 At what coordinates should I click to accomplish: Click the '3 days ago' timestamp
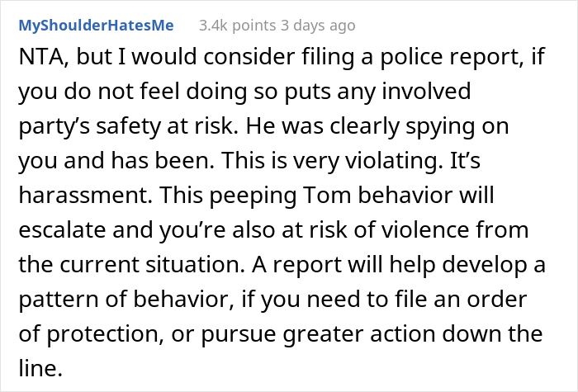318,26
